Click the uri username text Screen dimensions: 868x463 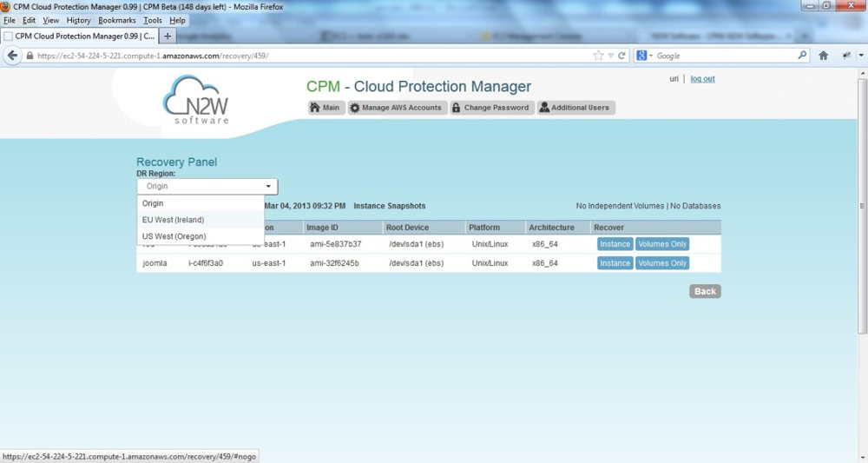(x=674, y=79)
